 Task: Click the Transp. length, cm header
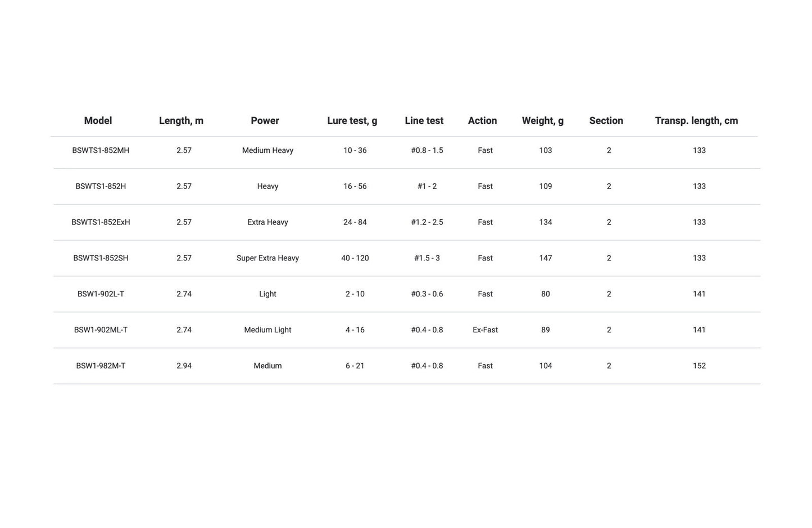[696, 121]
